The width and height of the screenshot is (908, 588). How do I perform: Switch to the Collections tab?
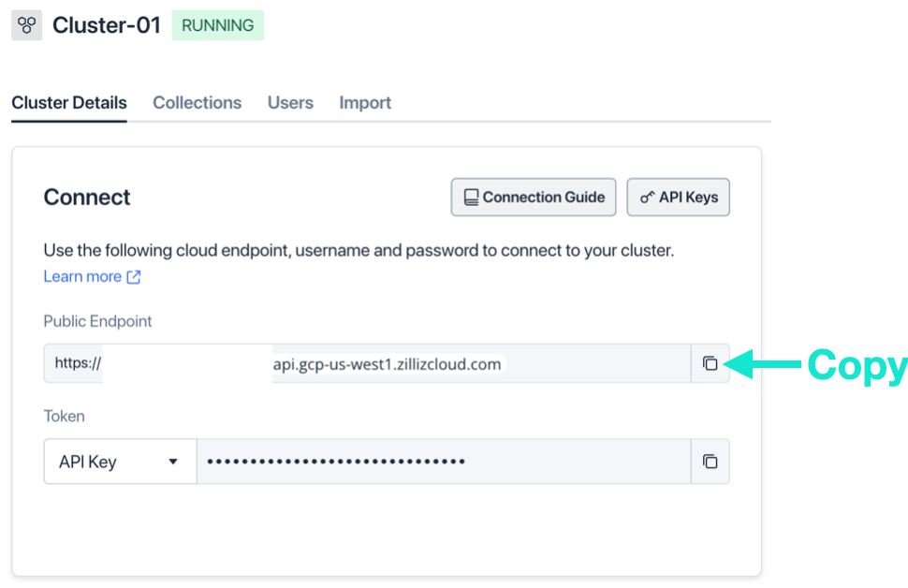click(x=197, y=102)
